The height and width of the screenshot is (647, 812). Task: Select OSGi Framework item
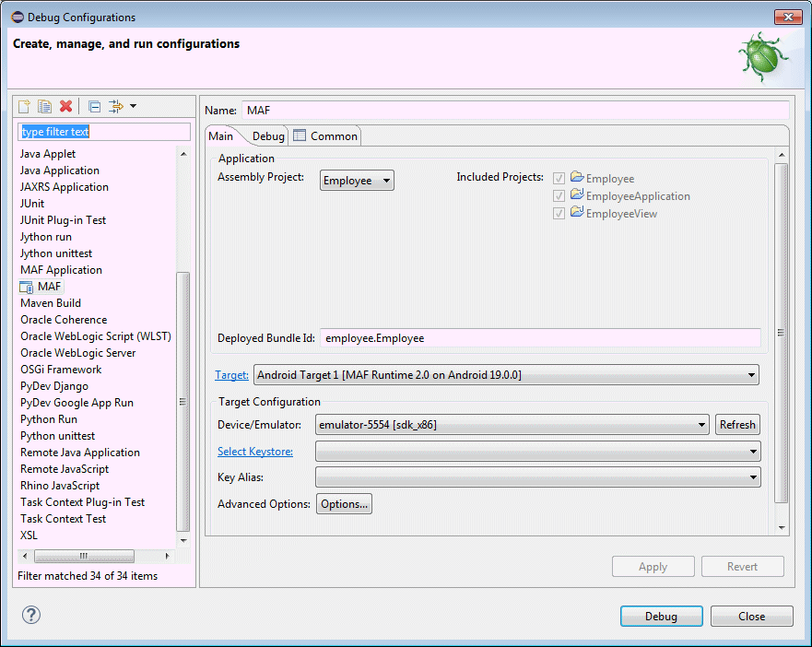[x=61, y=370]
